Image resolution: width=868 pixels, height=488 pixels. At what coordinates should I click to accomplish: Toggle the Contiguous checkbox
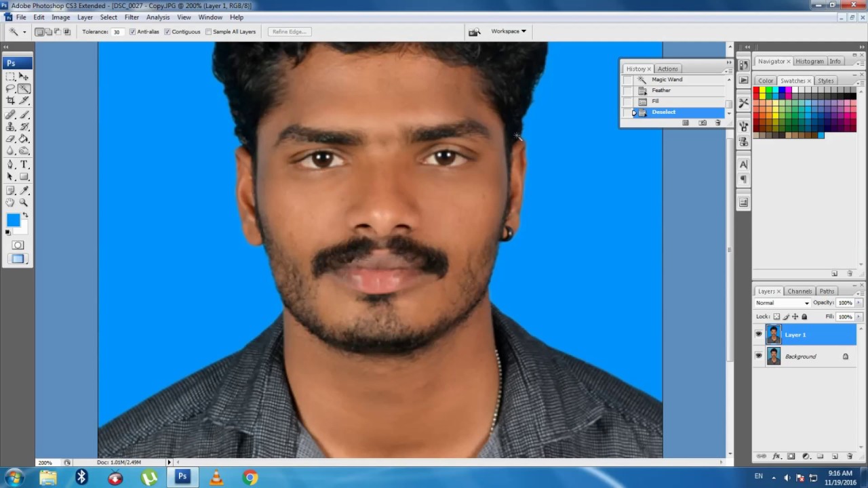167,32
